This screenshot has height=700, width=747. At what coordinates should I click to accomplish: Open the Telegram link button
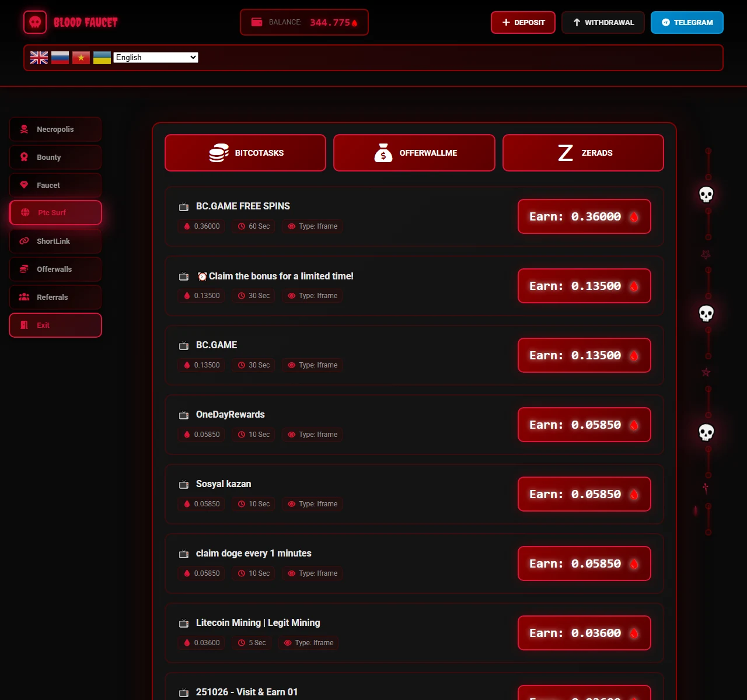click(687, 22)
